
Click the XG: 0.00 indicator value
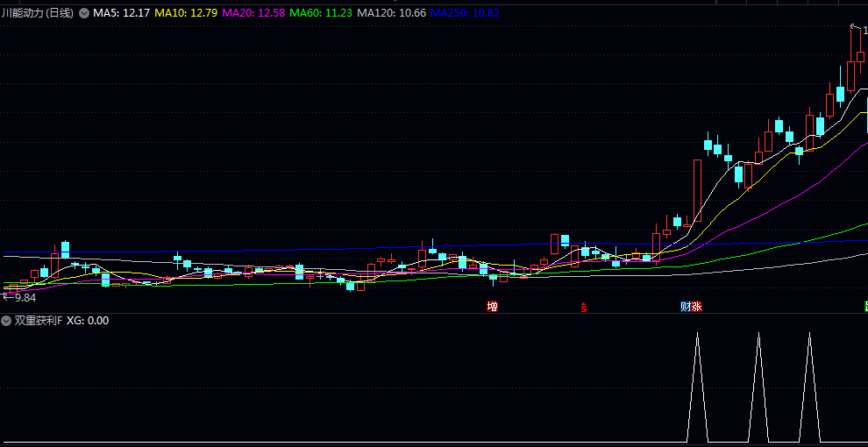88,320
